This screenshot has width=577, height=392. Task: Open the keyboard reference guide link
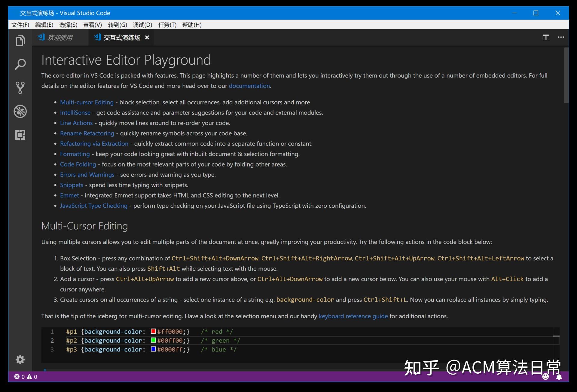pos(353,316)
